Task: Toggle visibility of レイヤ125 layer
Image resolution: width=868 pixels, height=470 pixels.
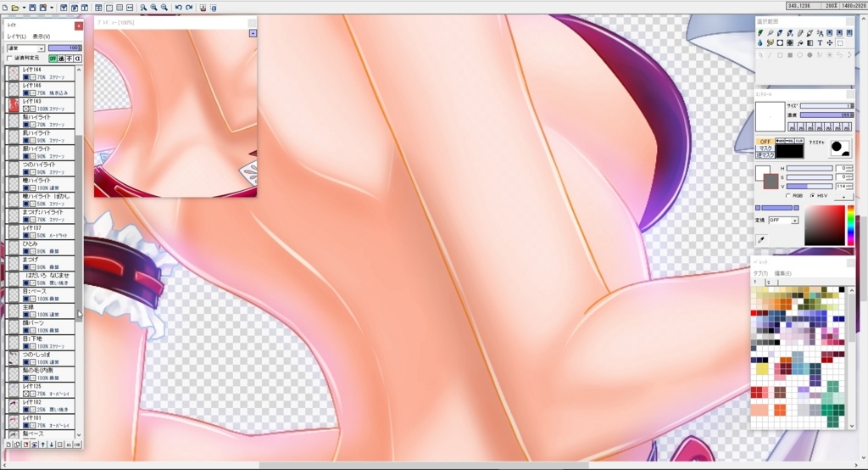Action: click(25, 394)
